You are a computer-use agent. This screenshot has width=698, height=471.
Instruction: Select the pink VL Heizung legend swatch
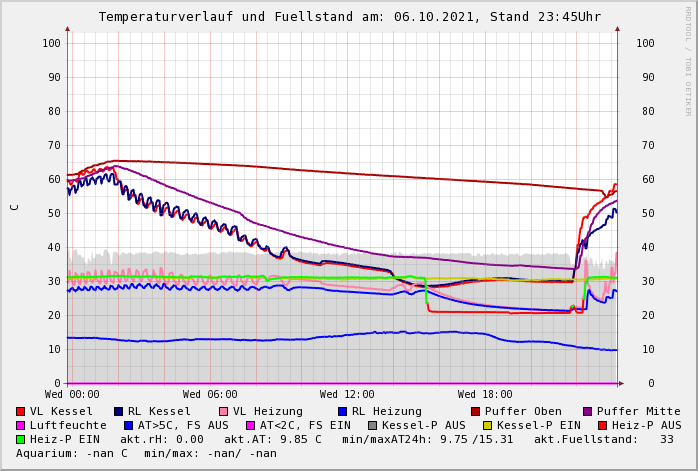pos(223,411)
